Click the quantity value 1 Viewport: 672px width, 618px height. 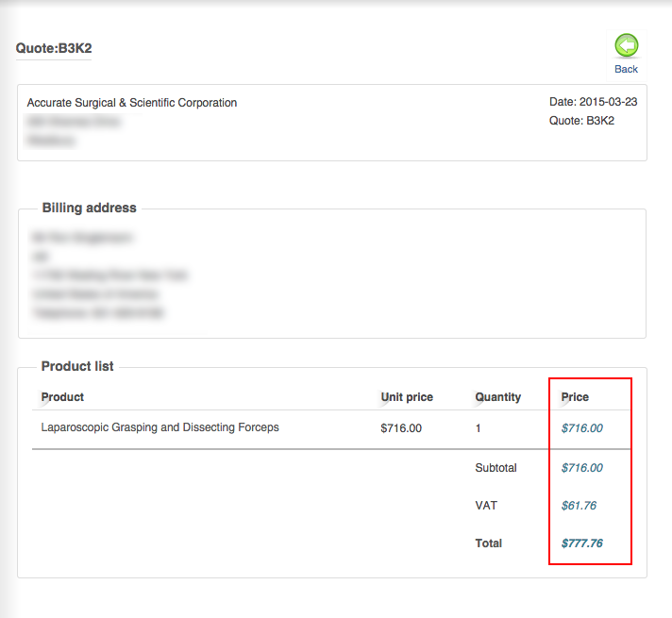479,428
